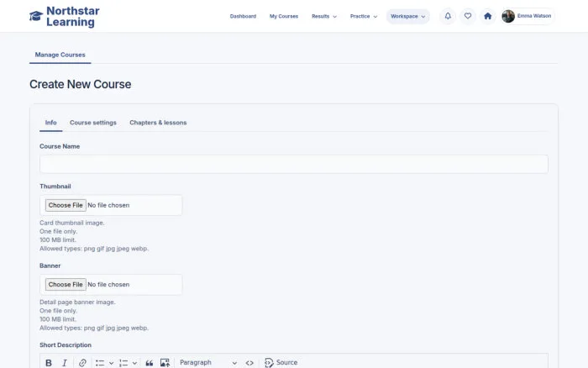Switch editor to Source mode
588x368 pixels.
point(281,363)
